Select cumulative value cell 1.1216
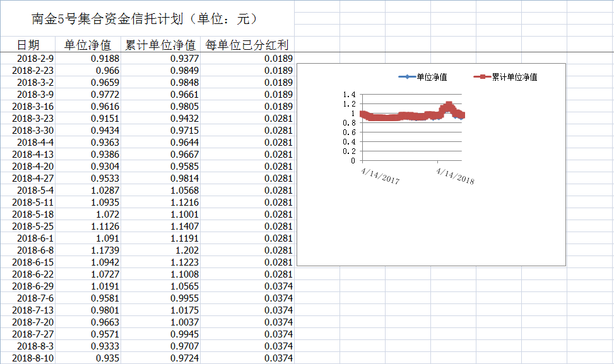 tap(160, 203)
